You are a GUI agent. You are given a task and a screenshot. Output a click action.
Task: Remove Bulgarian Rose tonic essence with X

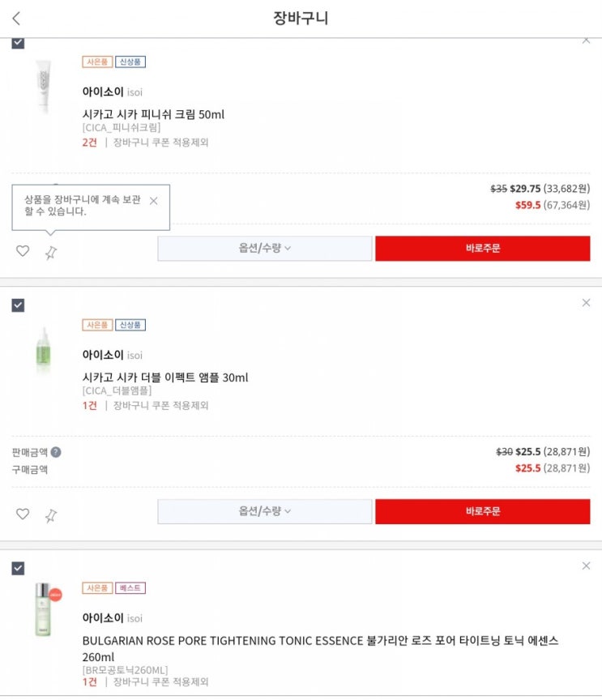pyautogui.click(x=586, y=566)
